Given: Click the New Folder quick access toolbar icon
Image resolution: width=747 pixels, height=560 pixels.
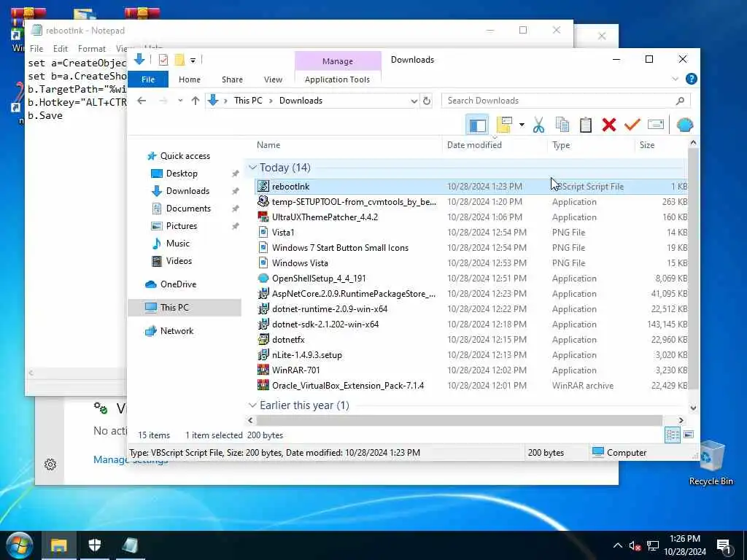Looking at the screenshot, I should coord(179,60).
